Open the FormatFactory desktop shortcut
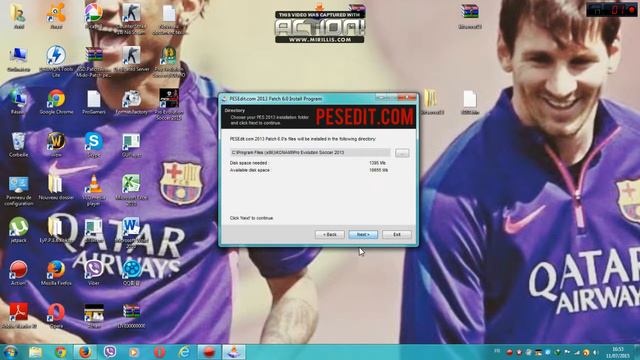 (131, 102)
